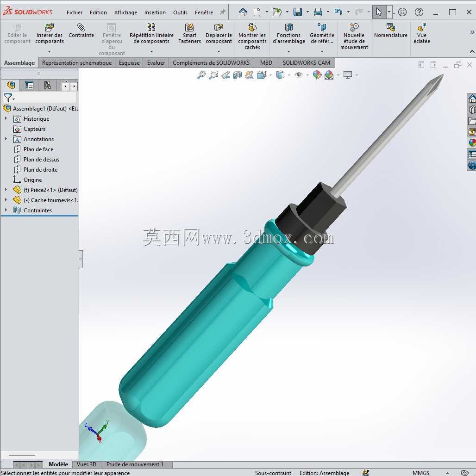Open Fonctions d'assemblage tool

[x=289, y=34]
